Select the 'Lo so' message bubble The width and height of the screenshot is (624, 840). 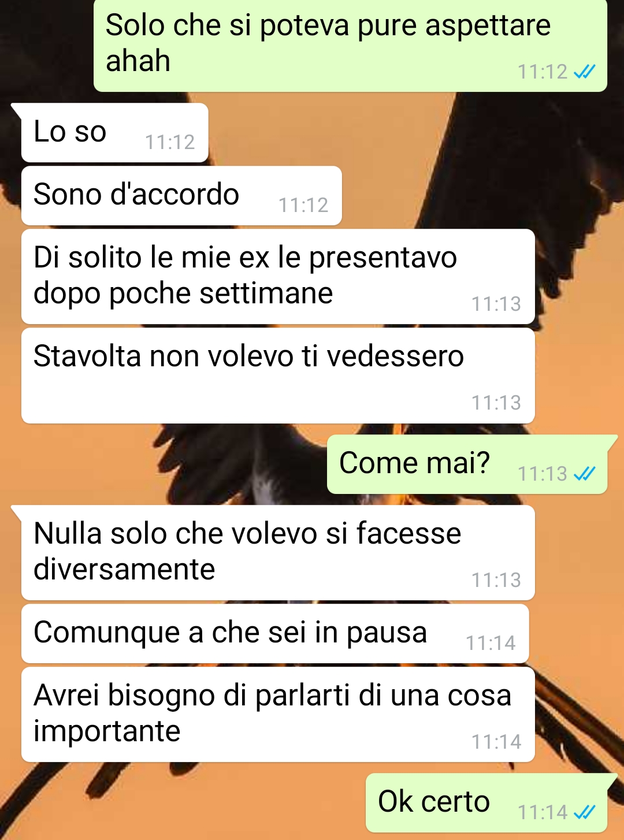coord(114,132)
